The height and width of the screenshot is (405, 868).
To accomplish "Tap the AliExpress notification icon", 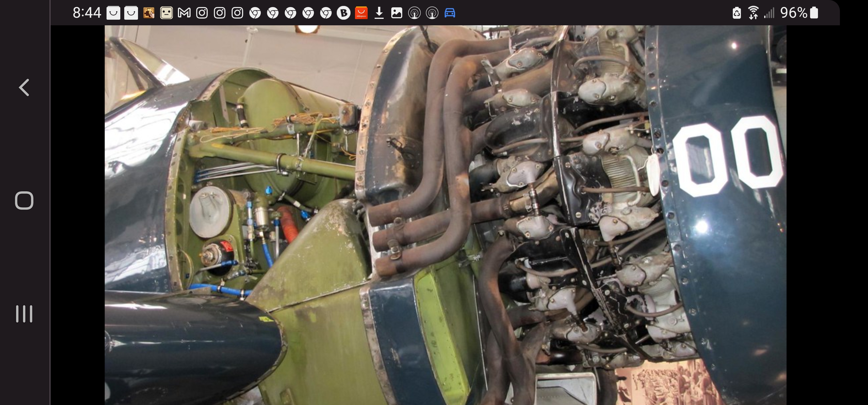I will pyautogui.click(x=361, y=13).
